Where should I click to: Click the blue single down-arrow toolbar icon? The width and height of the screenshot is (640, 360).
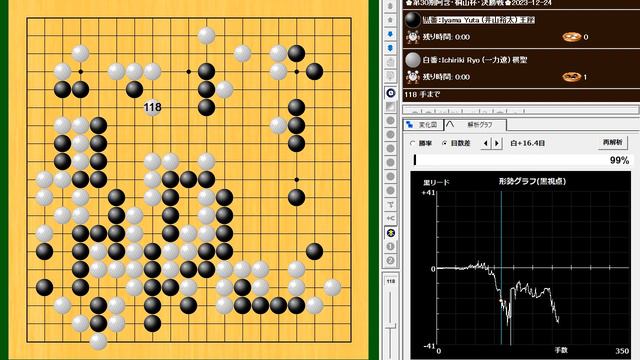390,34
